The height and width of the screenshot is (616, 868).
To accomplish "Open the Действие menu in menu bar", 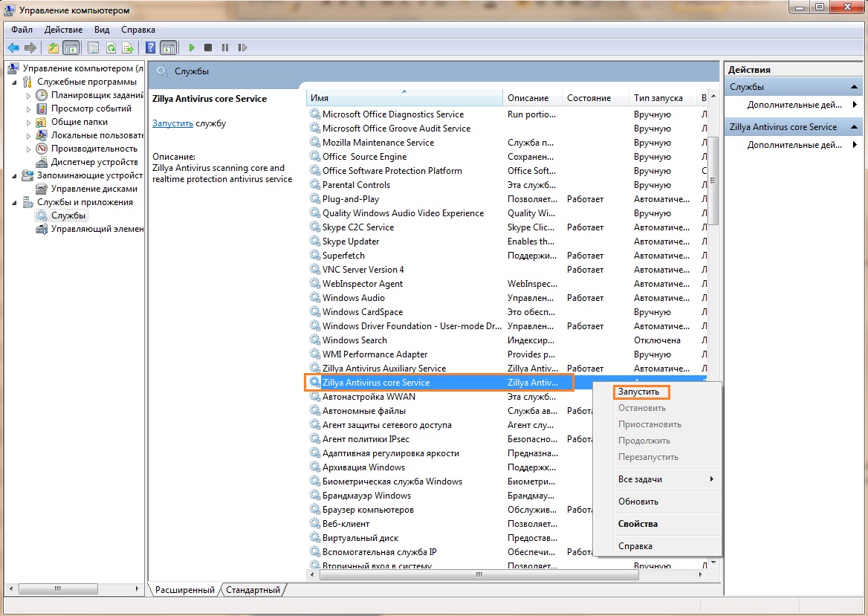I will click(x=63, y=30).
